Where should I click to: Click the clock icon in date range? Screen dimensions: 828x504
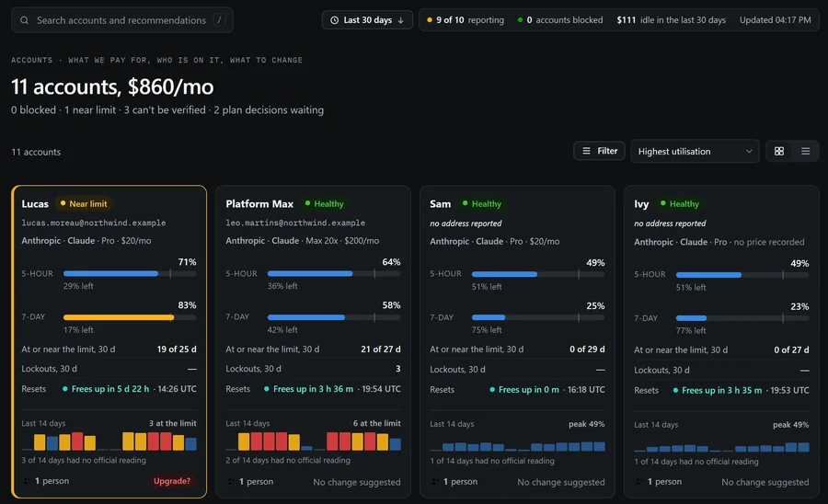point(334,20)
